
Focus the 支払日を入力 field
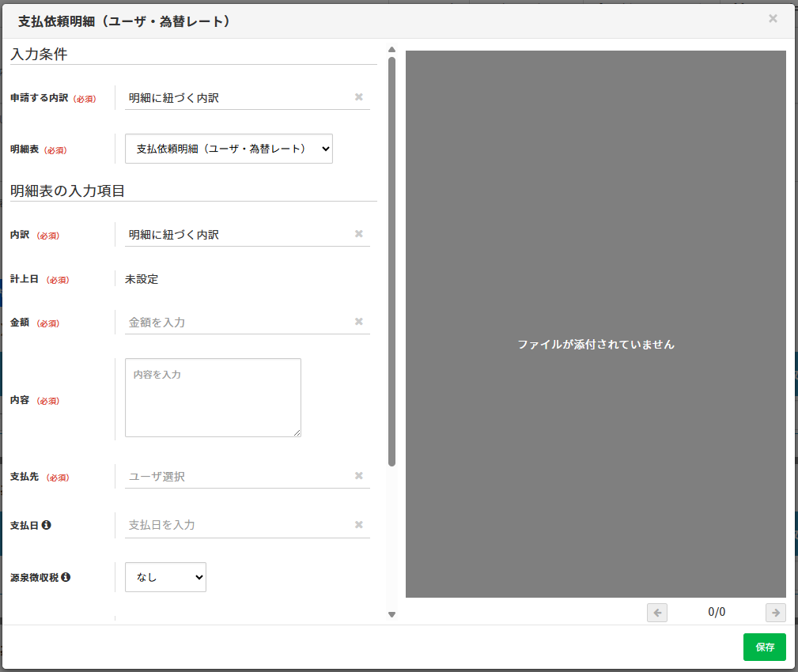point(237,525)
